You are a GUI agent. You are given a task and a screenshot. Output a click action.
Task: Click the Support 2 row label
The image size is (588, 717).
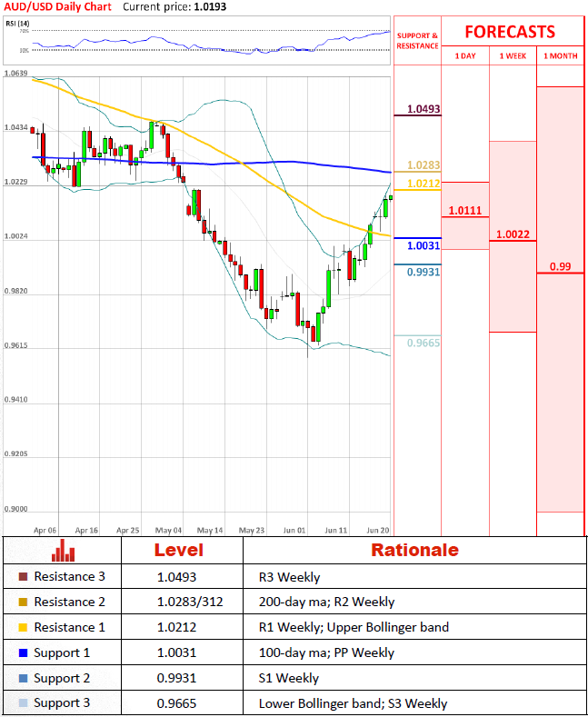click(x=62, y=678)
